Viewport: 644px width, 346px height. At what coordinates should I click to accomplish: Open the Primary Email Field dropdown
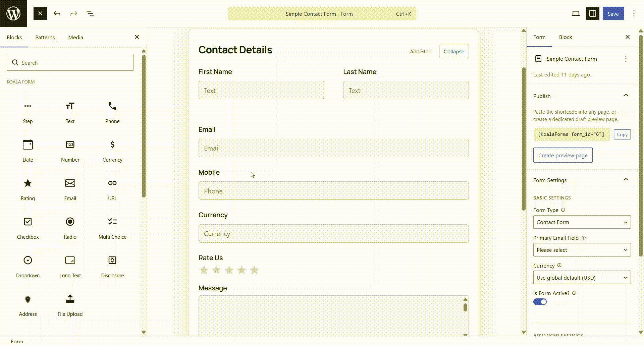point(582,250)
